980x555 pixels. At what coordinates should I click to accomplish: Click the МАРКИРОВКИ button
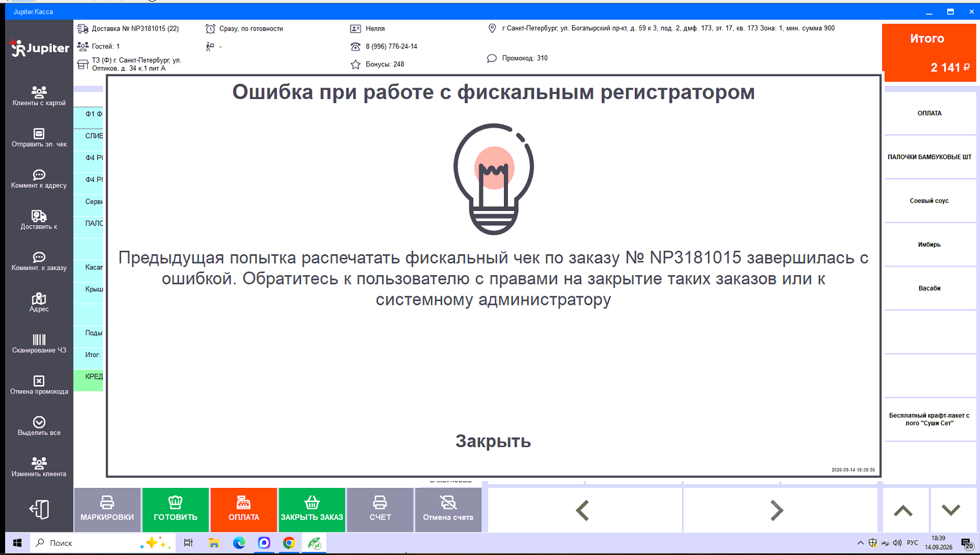point(107,510)
